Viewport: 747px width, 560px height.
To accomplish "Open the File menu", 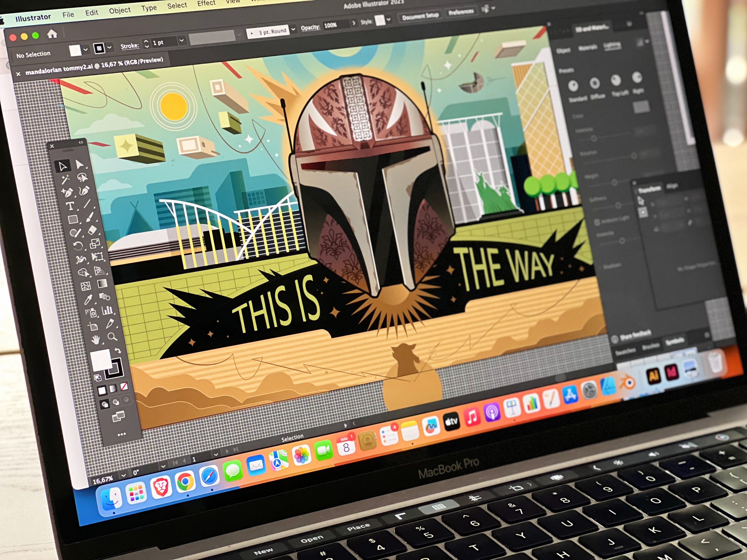I will [68, 15].
